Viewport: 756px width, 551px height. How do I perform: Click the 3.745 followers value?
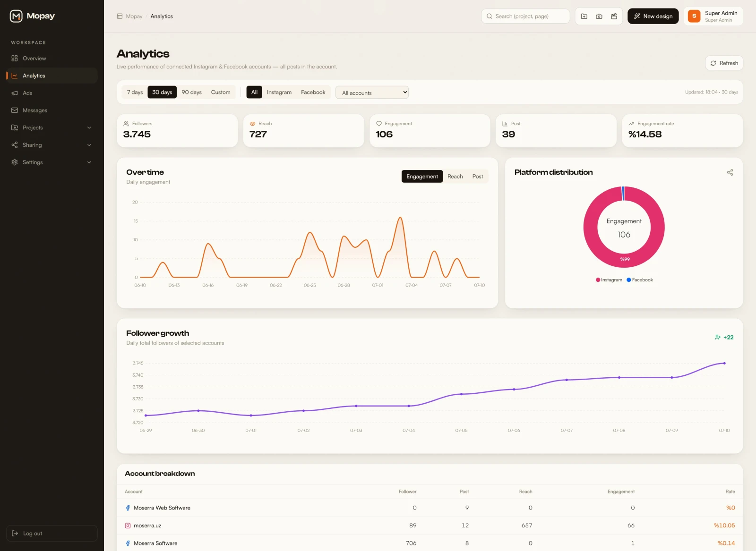click(137, 135)
